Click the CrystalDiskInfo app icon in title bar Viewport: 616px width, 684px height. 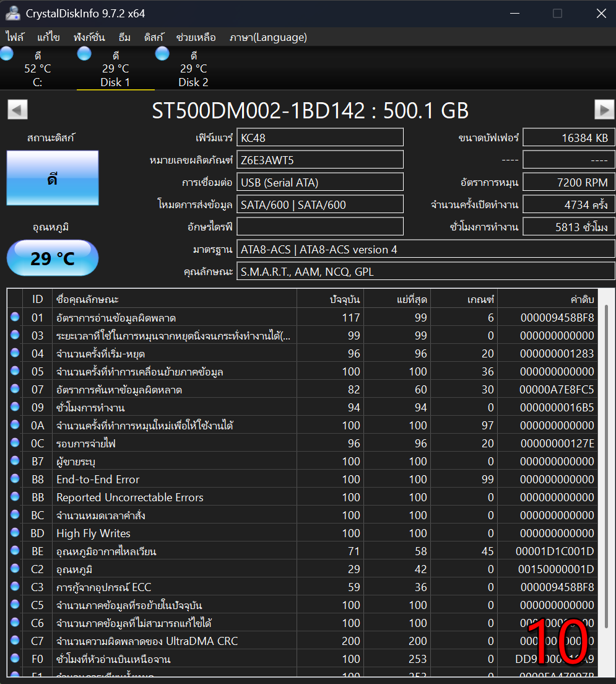coord(13,13)
